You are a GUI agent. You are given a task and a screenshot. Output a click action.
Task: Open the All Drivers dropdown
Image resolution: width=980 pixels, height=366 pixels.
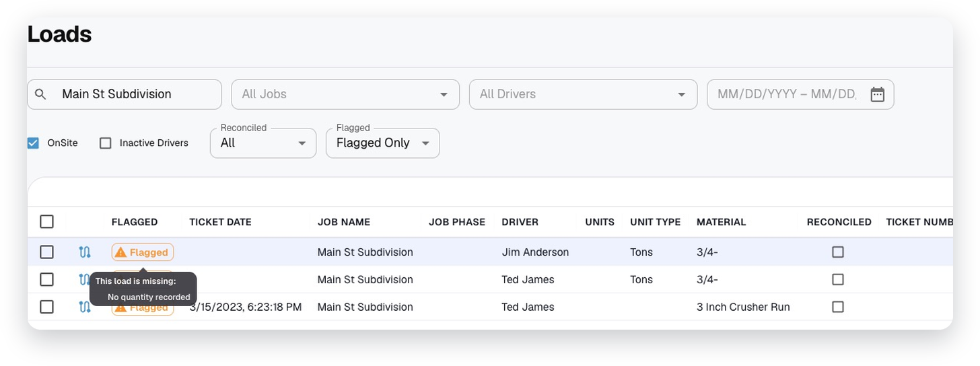tap(583, 94)
